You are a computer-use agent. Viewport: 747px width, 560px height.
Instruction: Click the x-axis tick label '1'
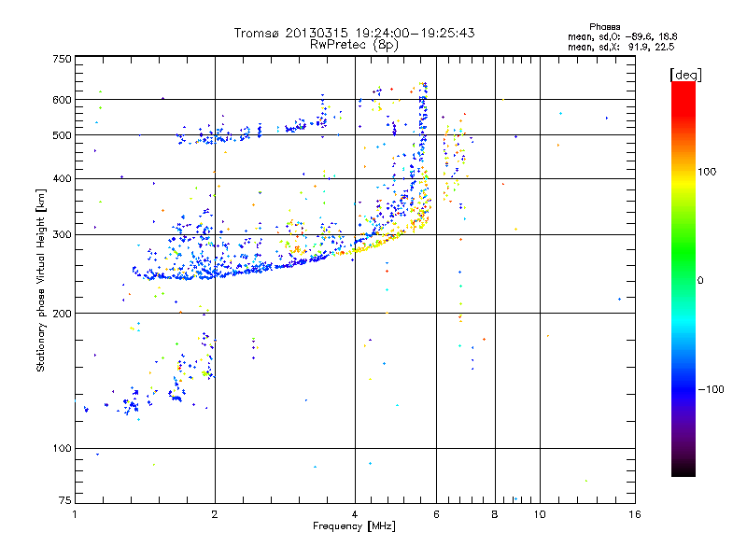75,514
